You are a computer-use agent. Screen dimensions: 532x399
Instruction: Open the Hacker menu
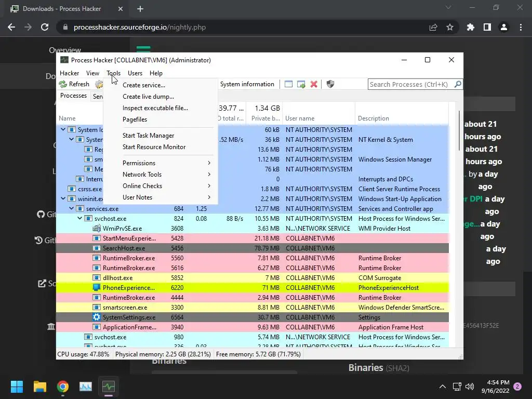point(69,73)
